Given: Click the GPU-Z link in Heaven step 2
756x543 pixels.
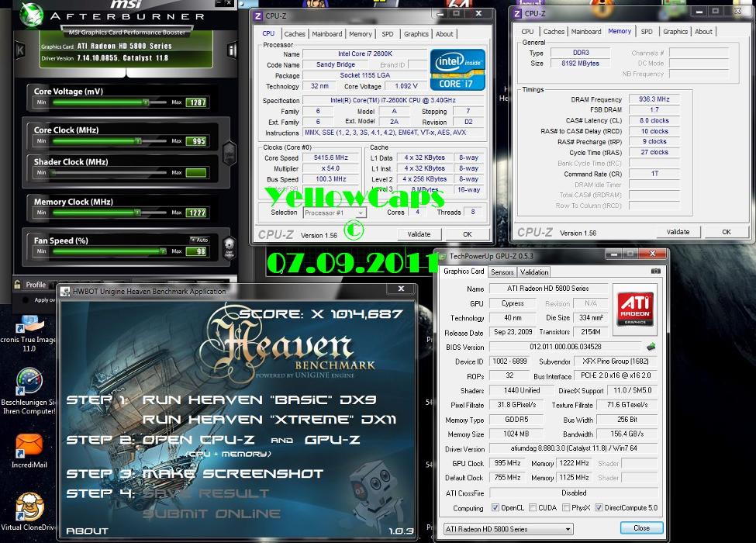Looking at the screenshot, I should pos(332,440).
